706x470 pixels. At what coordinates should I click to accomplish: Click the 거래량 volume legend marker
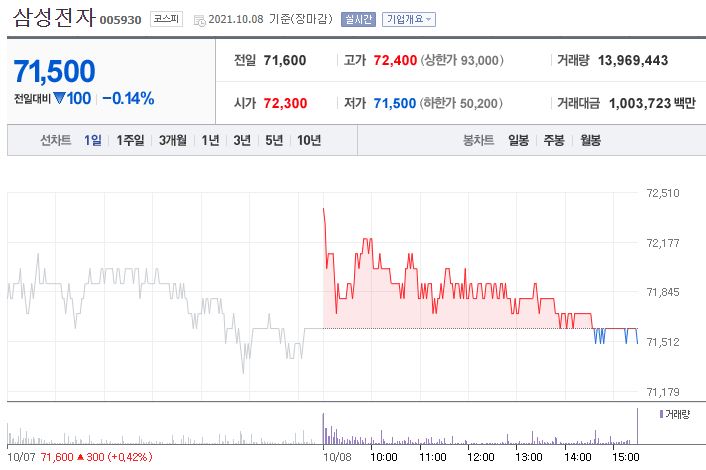pos(661,414)
